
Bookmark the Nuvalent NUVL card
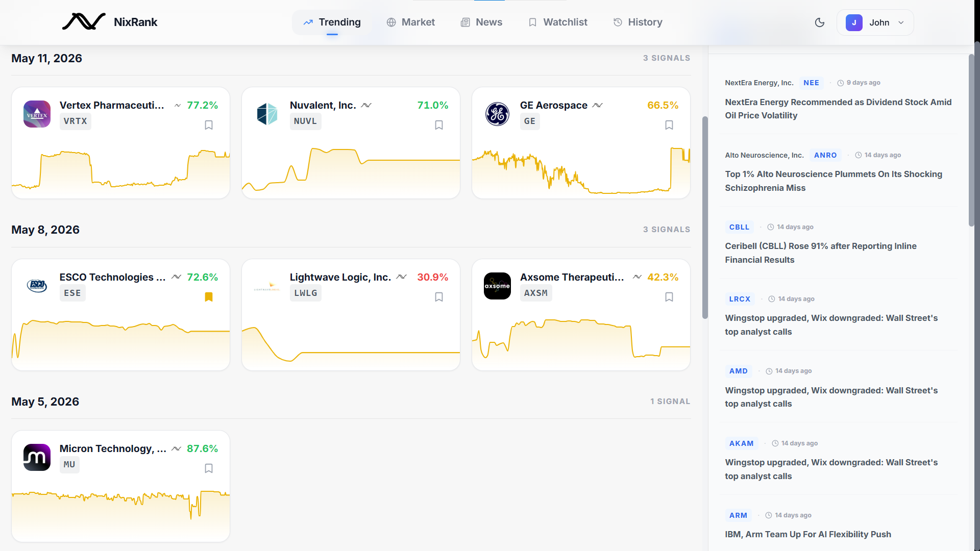[x=439, y=125]
